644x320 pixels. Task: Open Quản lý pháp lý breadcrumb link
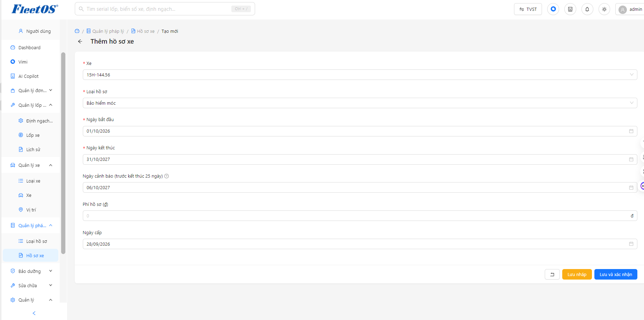[105, 31]
